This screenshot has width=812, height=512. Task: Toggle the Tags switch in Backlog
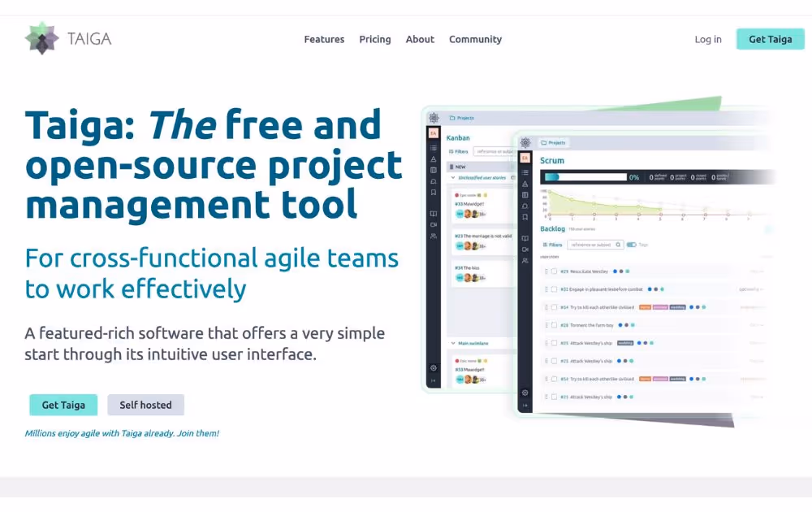(631, 245)
